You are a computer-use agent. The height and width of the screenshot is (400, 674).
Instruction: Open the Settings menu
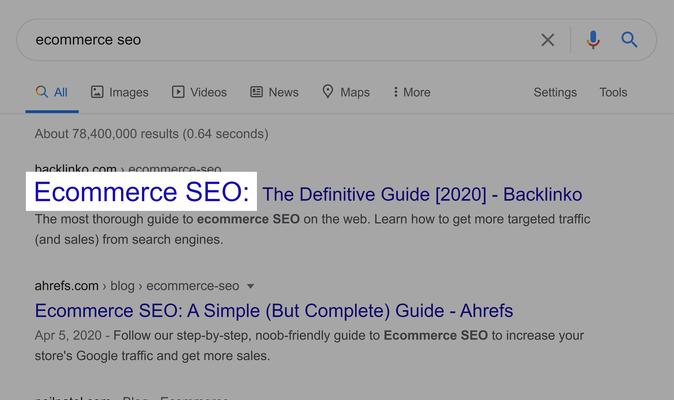[x=555, y=92]
